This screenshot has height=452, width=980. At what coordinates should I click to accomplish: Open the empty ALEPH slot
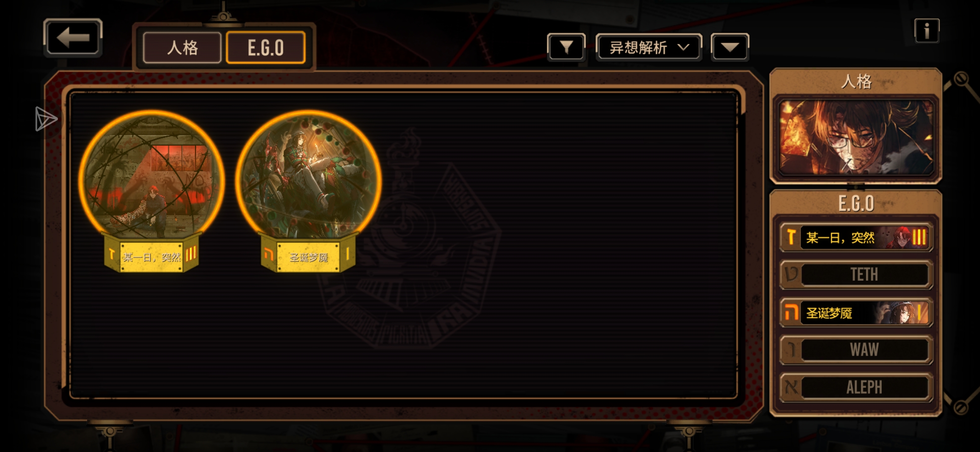point(856,388)
